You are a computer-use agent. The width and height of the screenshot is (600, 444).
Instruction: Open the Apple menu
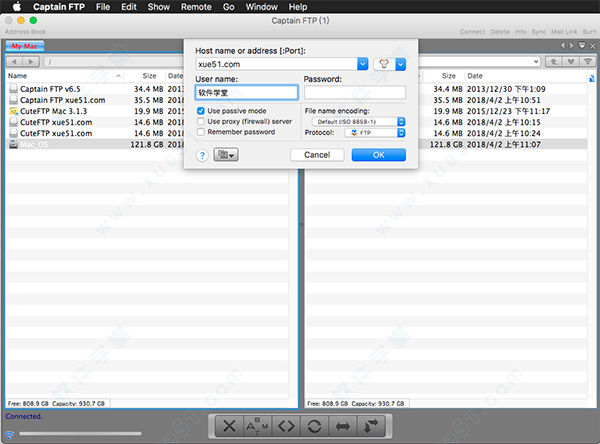(x=17, y=7)
